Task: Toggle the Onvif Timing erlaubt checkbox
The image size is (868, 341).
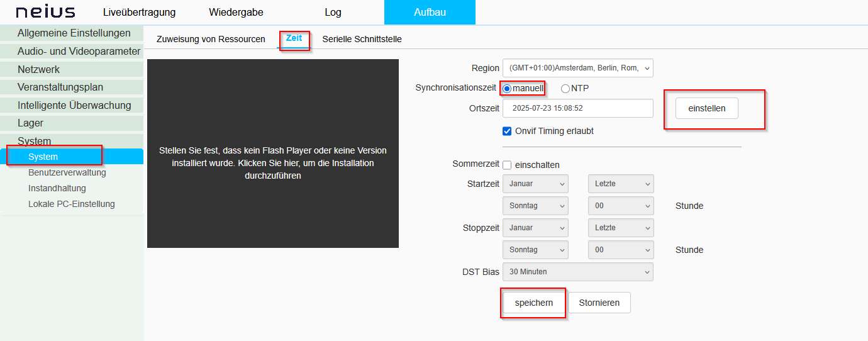Action: [x=508, y=131]
